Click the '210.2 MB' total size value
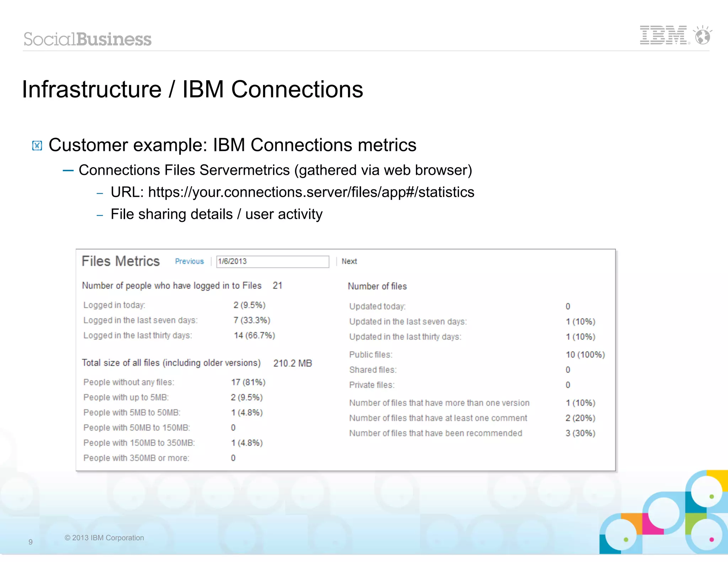 293,363
